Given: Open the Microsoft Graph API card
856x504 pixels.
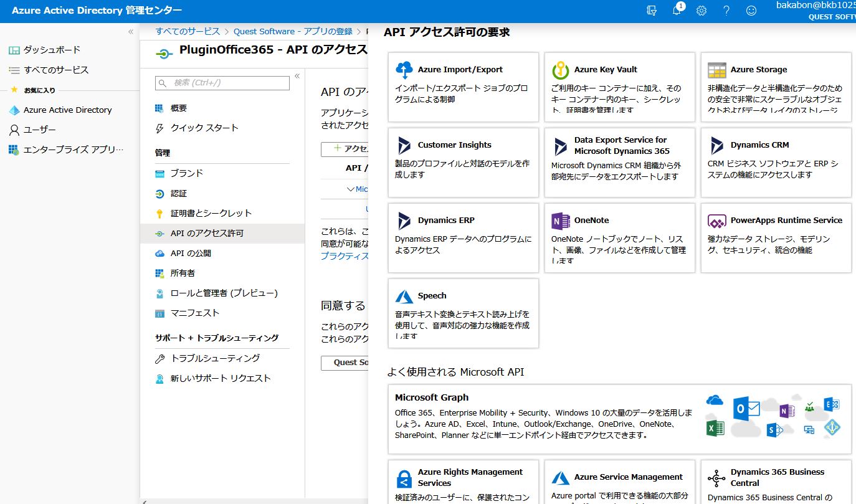Looking at the screenshot, I should [619, 419].
